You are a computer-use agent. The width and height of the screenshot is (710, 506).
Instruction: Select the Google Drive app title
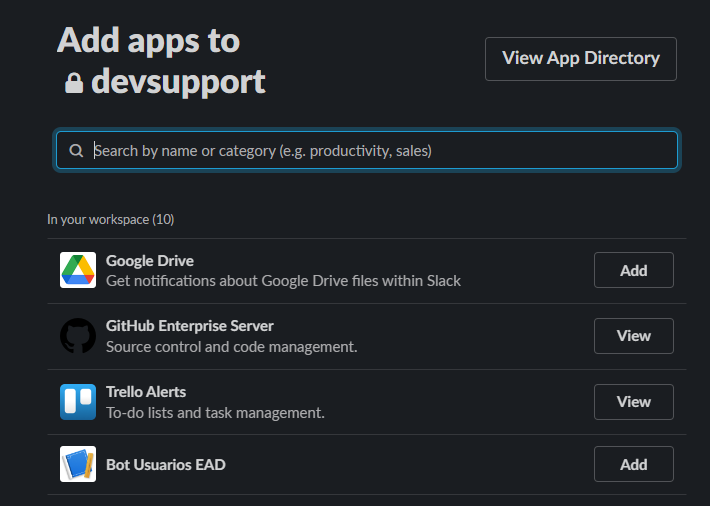coord(150,261)
